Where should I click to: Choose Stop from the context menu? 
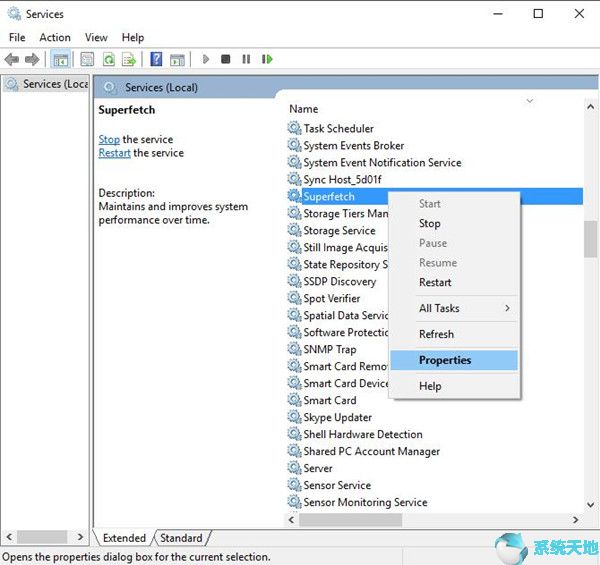454,223
